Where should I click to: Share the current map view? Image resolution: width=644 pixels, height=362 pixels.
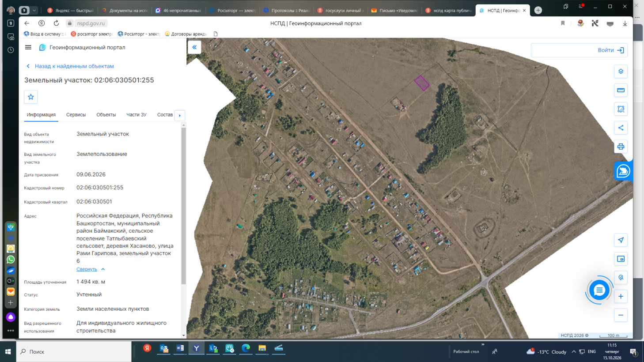621,128
